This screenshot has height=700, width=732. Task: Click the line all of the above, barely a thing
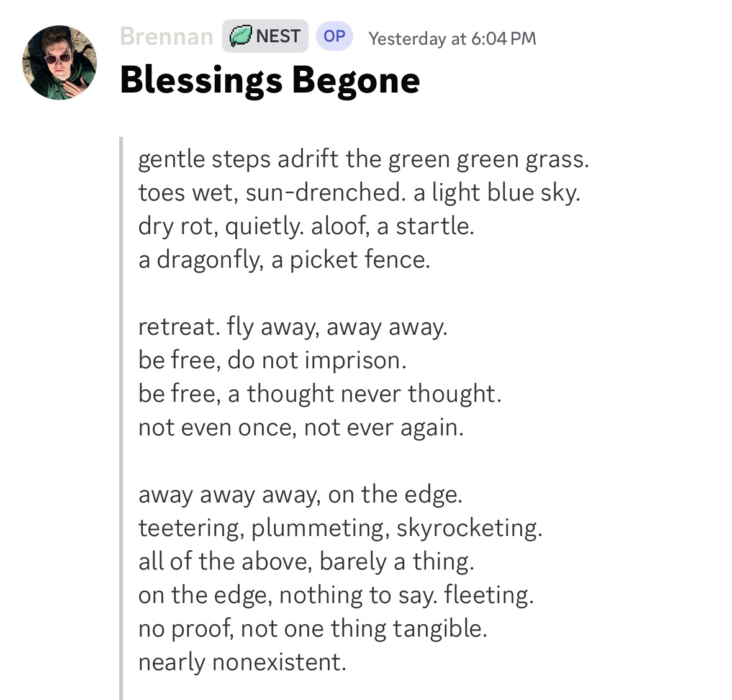[305, 561]
